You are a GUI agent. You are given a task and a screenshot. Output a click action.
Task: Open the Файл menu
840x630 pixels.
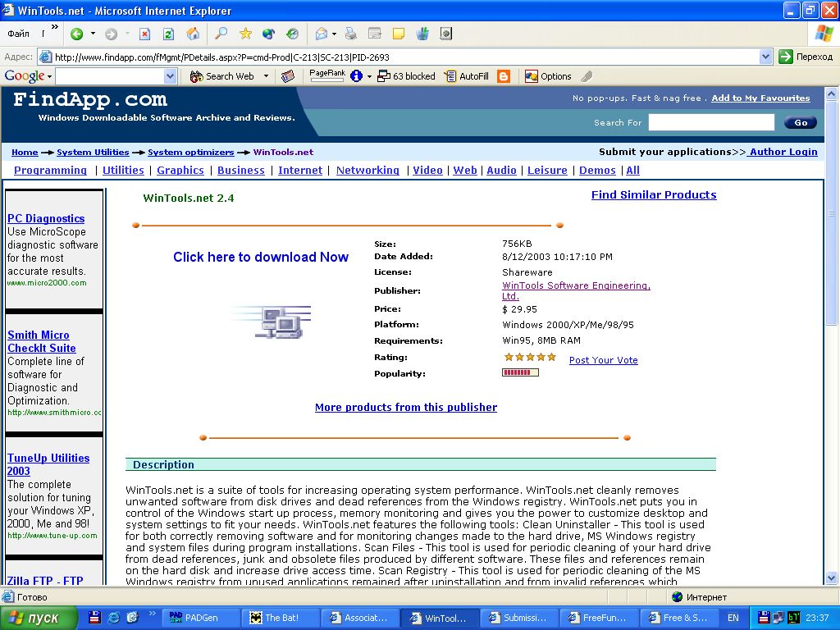tap(18, 34)
